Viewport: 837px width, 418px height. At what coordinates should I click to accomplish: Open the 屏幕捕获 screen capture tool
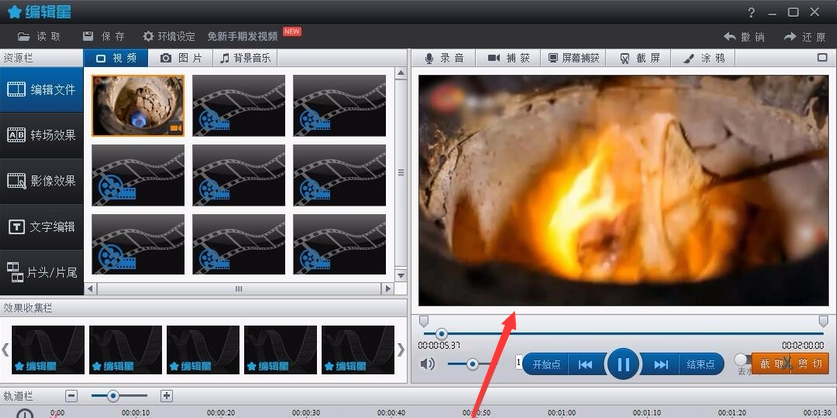(x=574, y=58)
